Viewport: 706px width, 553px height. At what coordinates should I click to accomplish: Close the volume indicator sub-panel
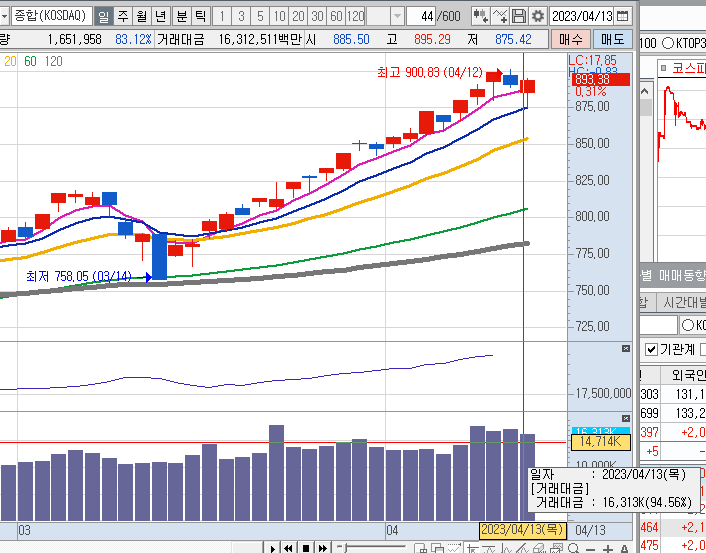(626, 417)
